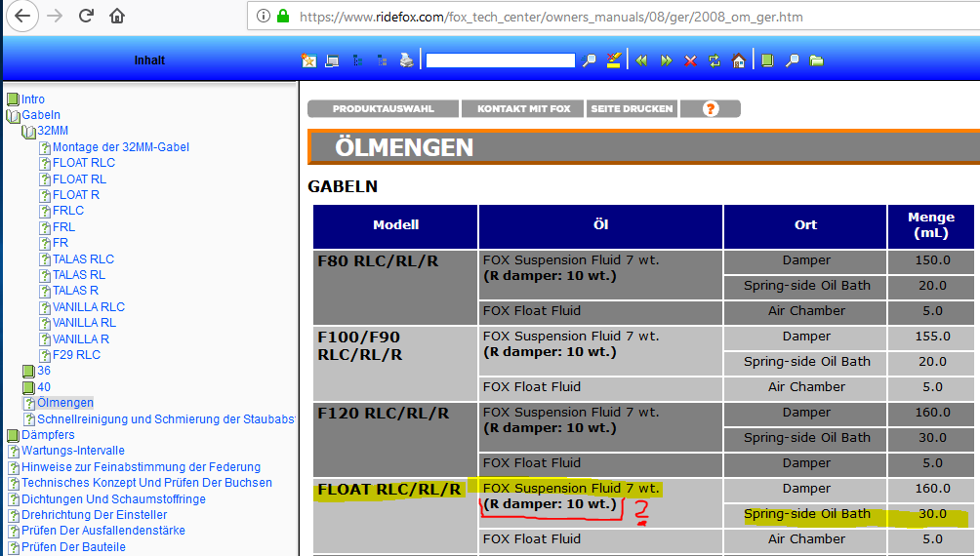
Task: Select the FRLC tree entry
Action: click(68, 211)
